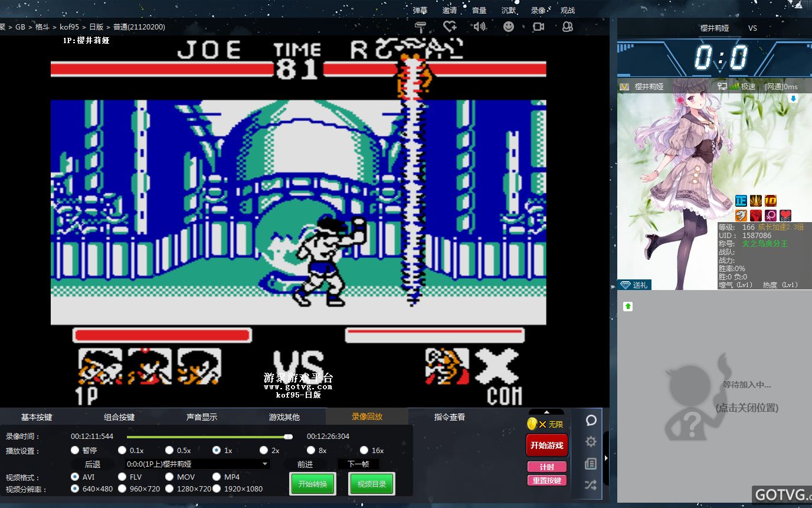Choose AVI video format

(75, 477)
